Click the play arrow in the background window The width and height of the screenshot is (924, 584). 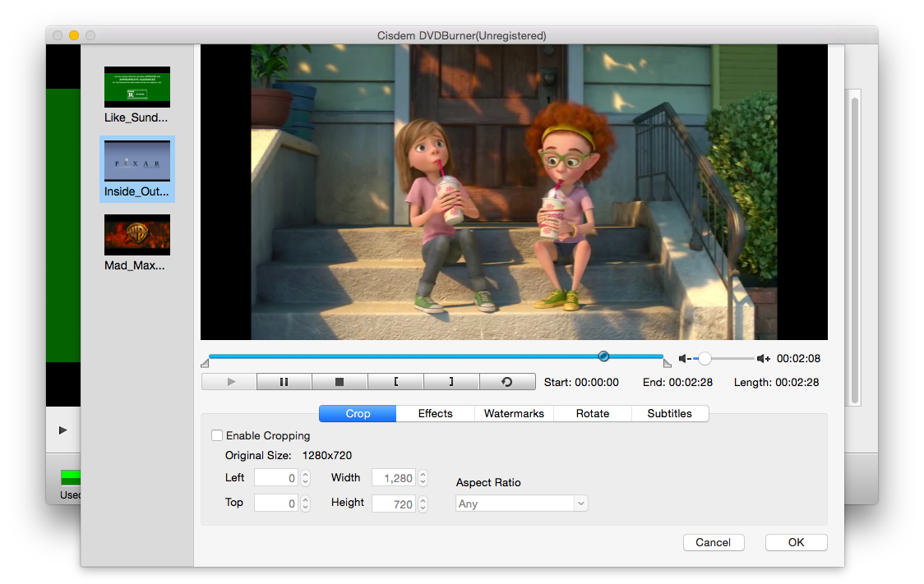(63, 430)
